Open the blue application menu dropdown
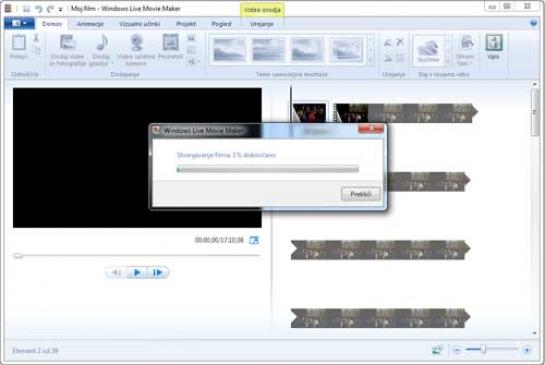The image size is (545, 365). click(x=19, y=24)
